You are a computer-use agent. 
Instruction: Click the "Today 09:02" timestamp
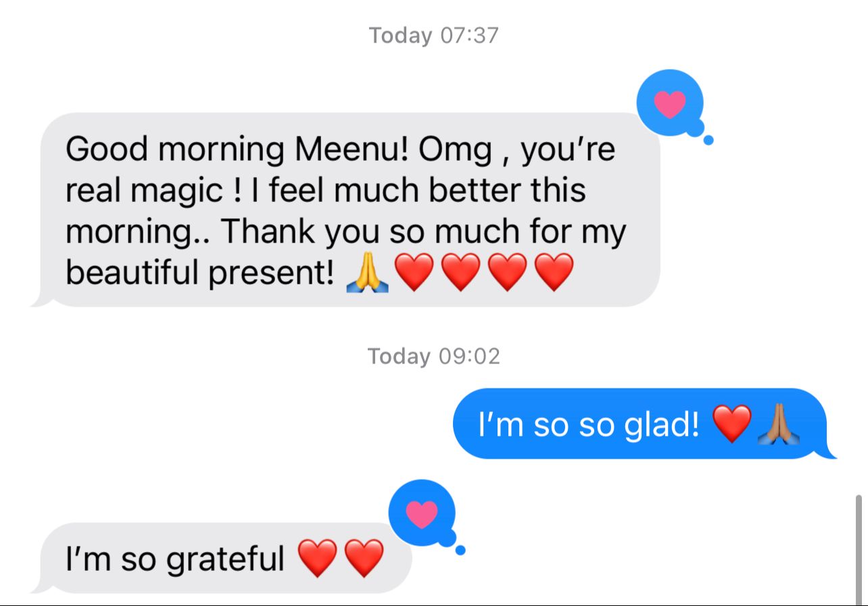click(x=433, y=356)
